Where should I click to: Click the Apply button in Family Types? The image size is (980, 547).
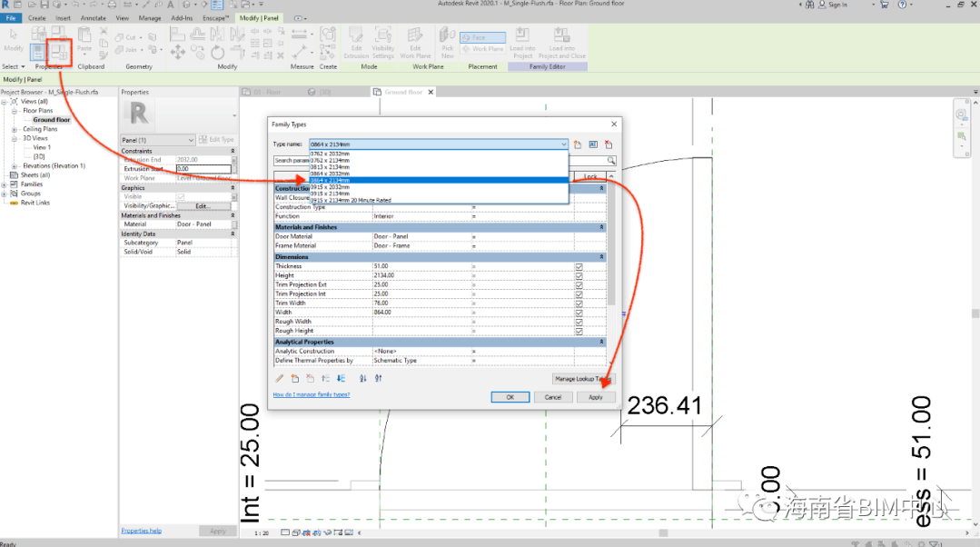point(595,397)
